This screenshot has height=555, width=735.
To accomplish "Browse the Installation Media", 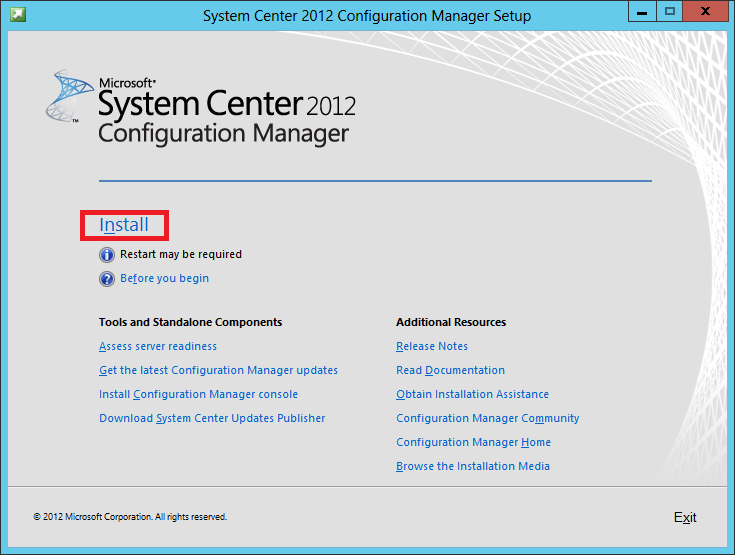I will pyautogui.click(x=473, y=467).
